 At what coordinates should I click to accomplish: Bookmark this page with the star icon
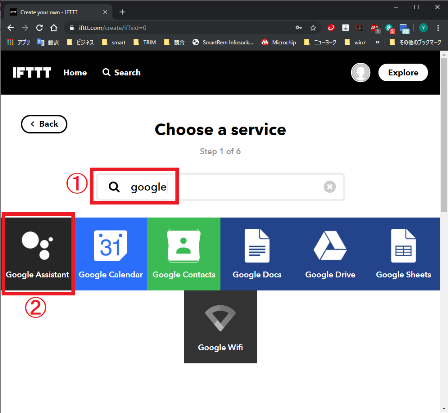(x=313, y=28)
